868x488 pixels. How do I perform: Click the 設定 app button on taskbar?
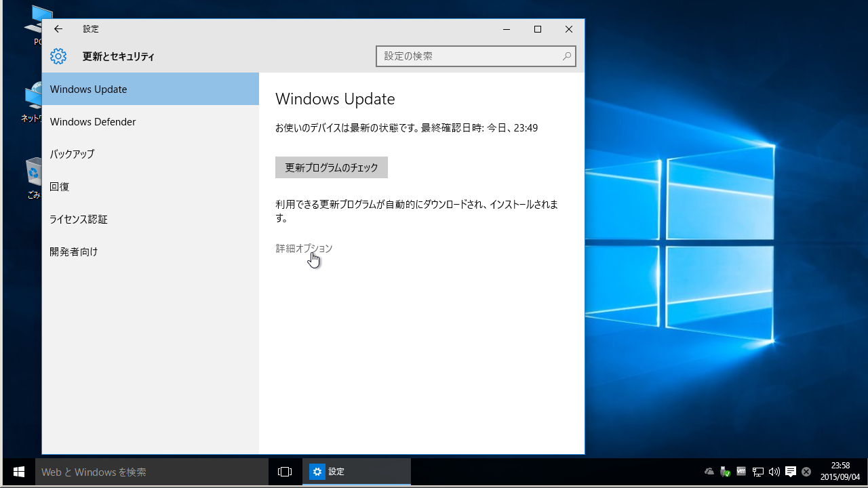(357, 472)
